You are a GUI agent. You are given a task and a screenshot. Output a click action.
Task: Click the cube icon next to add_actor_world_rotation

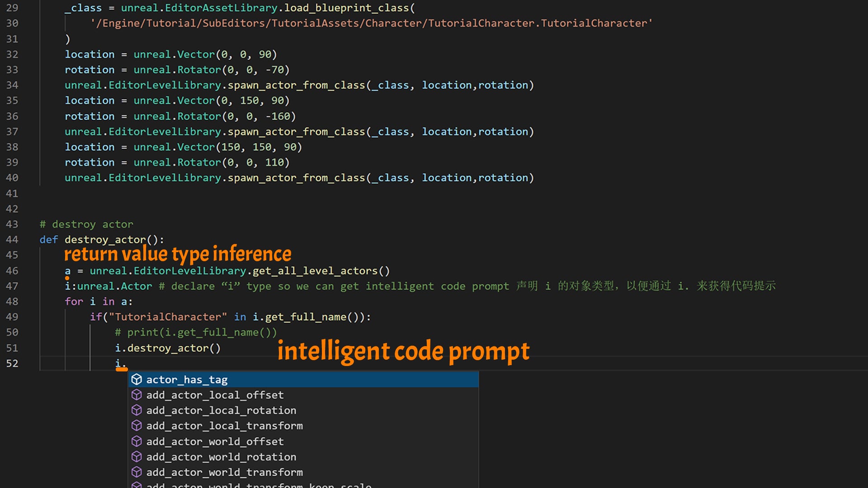click(137, 457)
